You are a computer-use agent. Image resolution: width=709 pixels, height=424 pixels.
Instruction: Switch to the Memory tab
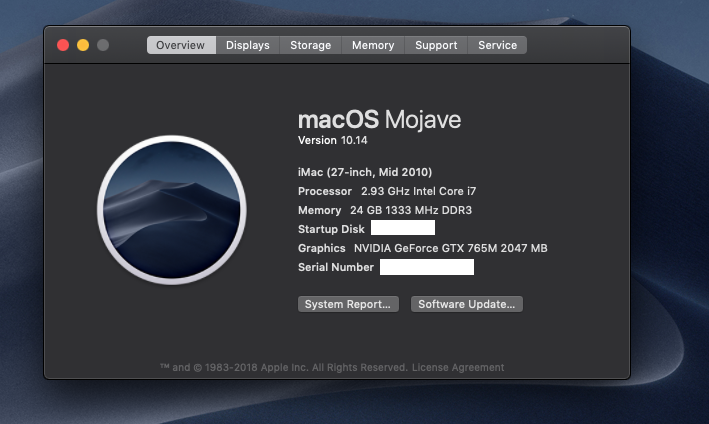373,45
